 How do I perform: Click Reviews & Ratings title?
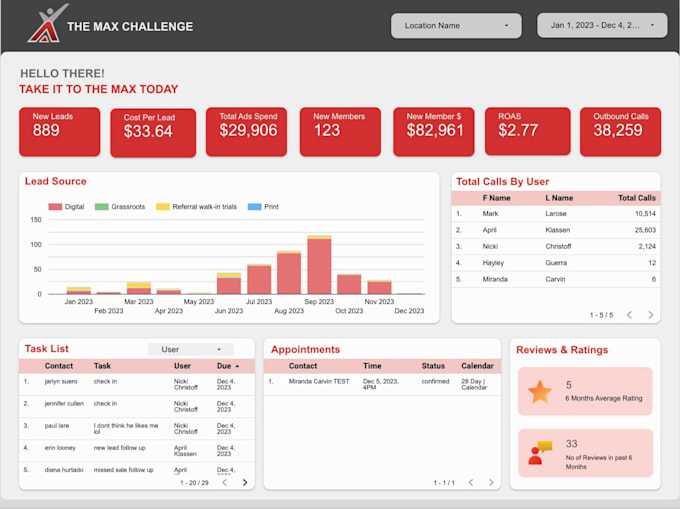point(562,350)
